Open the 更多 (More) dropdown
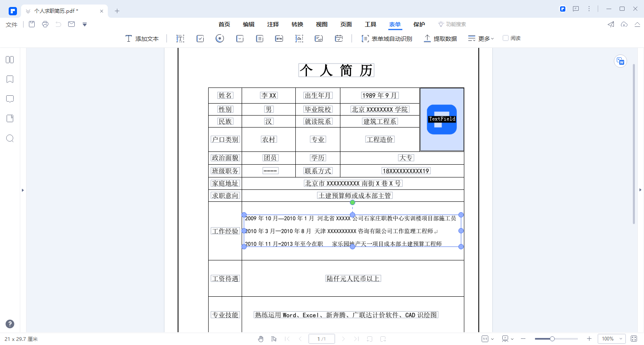Viewport: 644px width, 345px height. coord(481,38)
